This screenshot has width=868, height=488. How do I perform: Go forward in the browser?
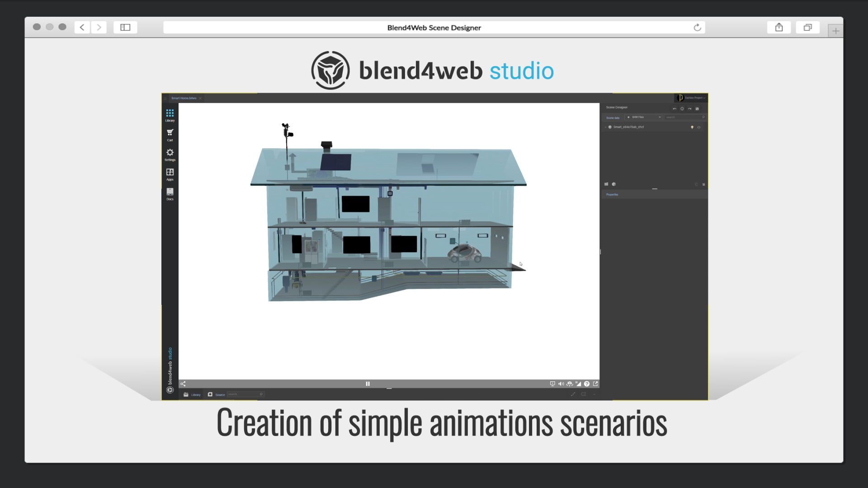tap(99, 28)
